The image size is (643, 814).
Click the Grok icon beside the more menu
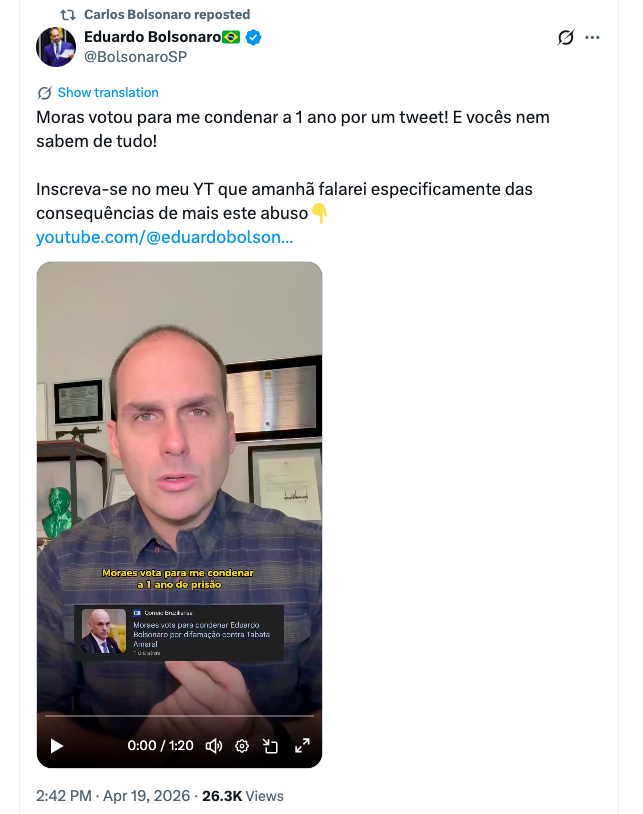566,37
